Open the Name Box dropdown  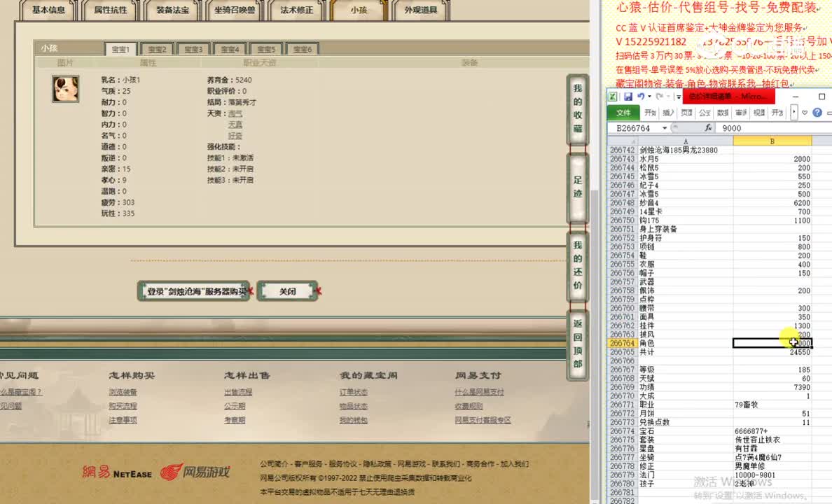coord(665,128)
